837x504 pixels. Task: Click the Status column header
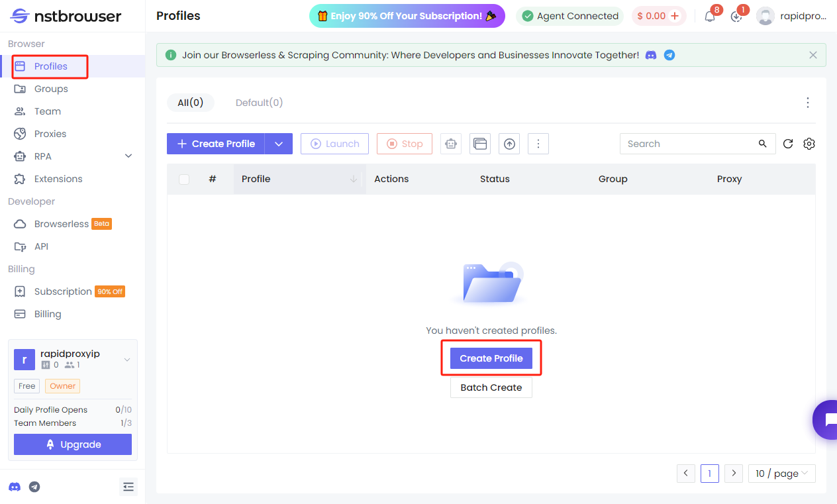(x=495, y=179)
